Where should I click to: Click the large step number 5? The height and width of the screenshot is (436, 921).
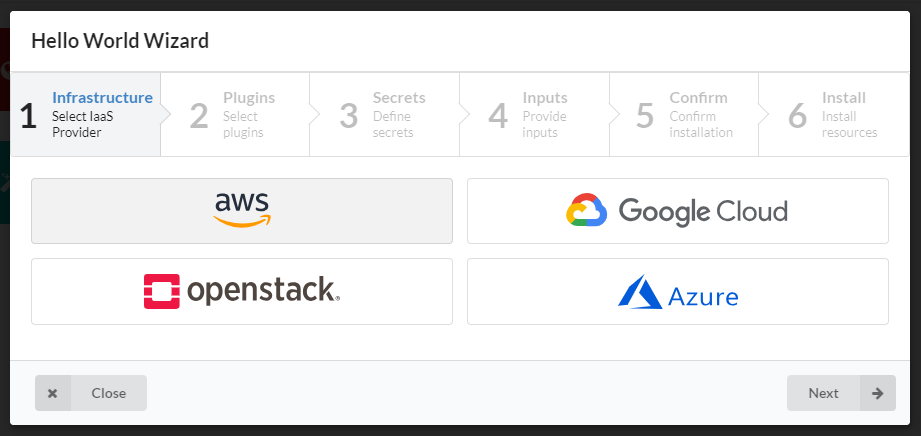645,116
